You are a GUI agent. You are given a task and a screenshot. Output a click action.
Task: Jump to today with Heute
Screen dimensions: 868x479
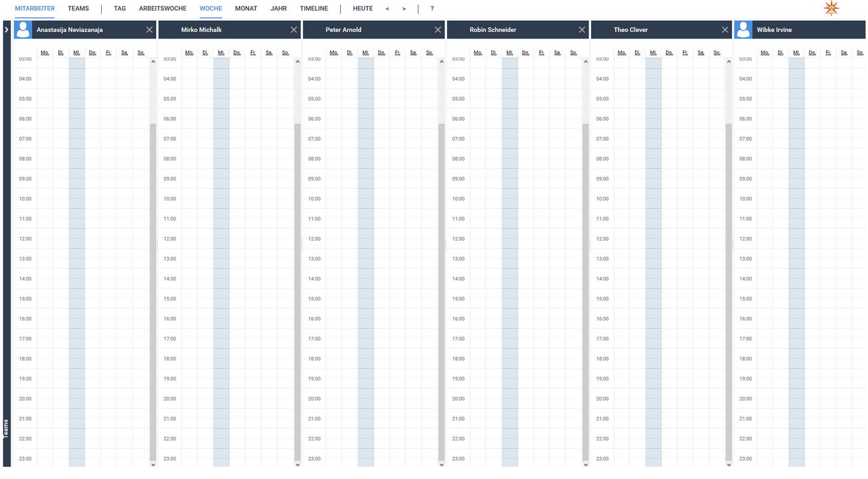click(363, 8)
